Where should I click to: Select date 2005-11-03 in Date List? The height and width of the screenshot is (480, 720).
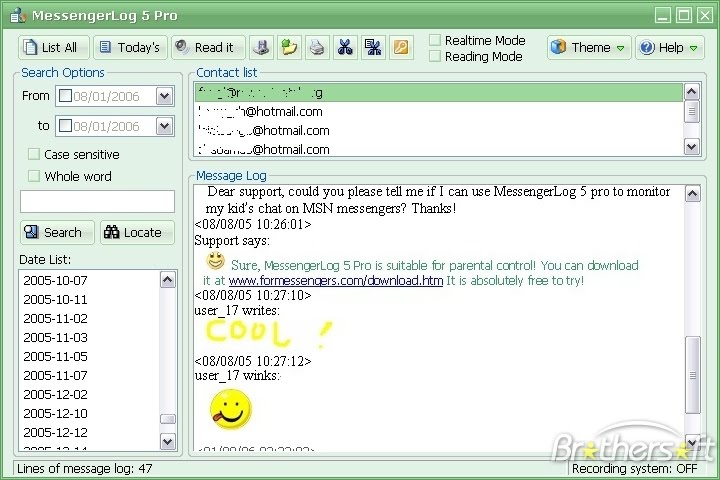[x=55, y=337]
